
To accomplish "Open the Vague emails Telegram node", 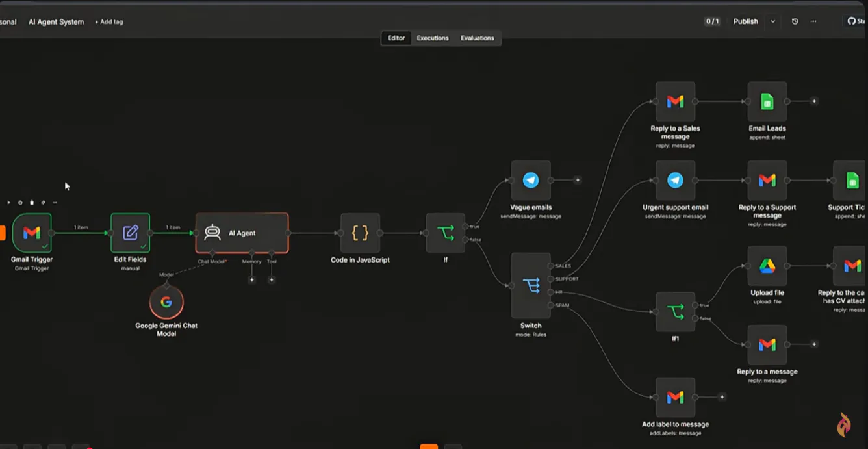I will point(531,180).
